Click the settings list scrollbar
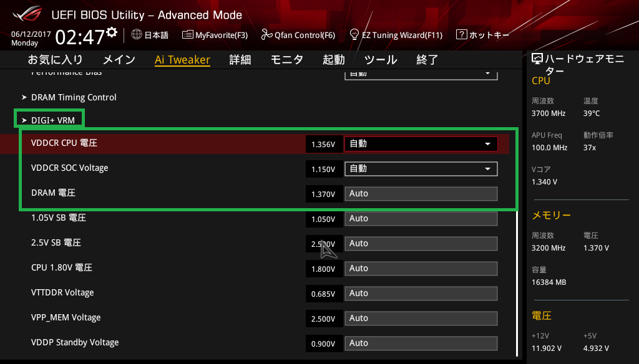The height and width of the screenshot is (364, 639). point(517,283)
